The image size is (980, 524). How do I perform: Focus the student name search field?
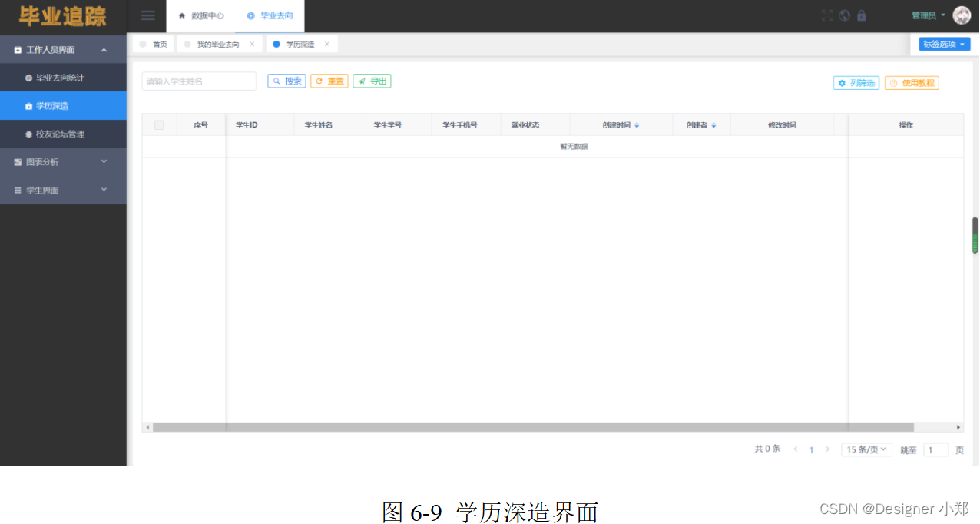click(x=199, y=81)
